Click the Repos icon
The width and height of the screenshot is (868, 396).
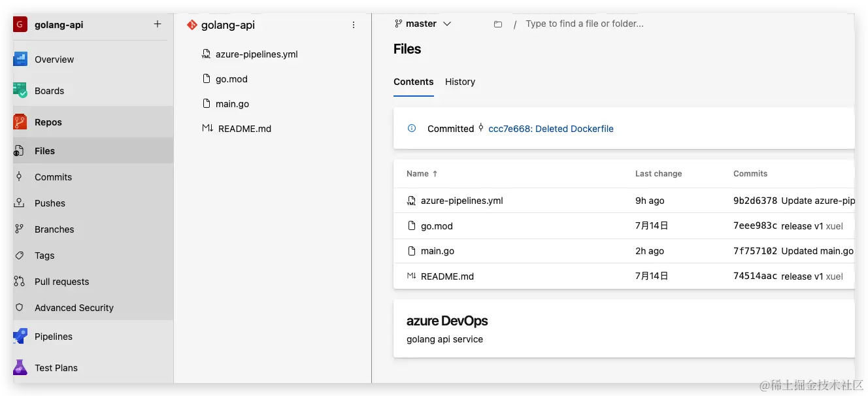[20, 122]
